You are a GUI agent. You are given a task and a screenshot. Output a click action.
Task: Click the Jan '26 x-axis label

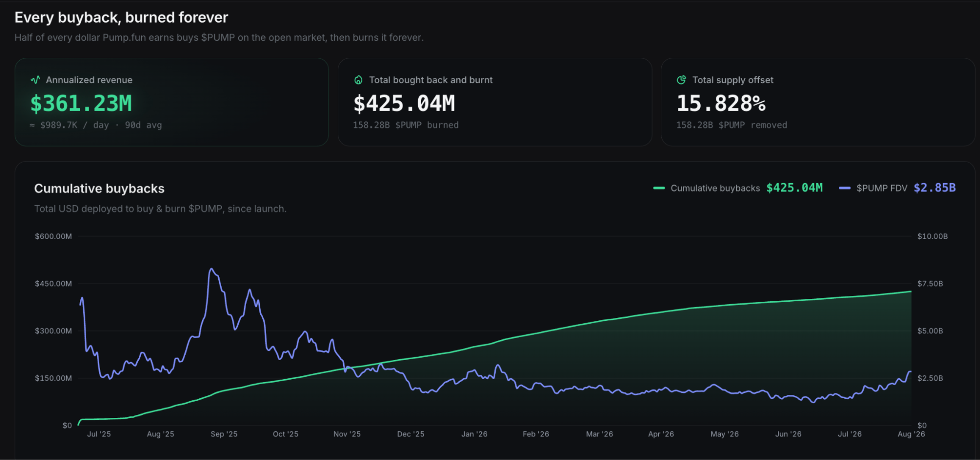[475, 434]
